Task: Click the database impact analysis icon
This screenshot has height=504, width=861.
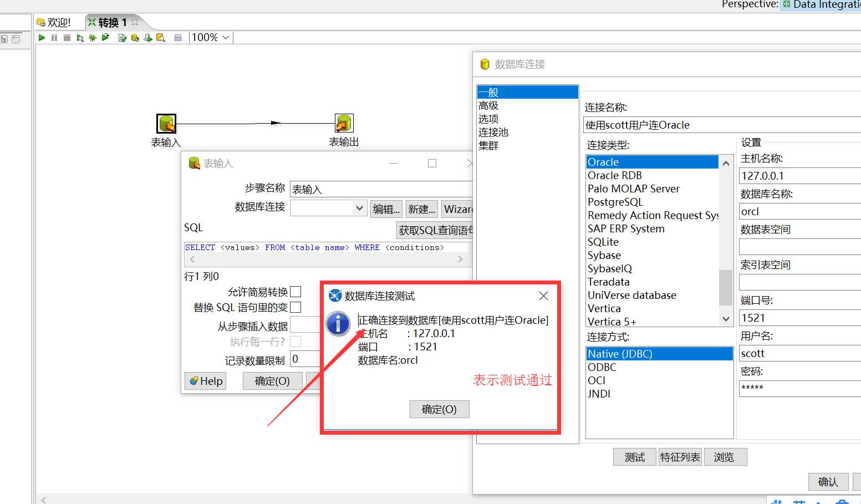Action: click(x=135, y=38)
